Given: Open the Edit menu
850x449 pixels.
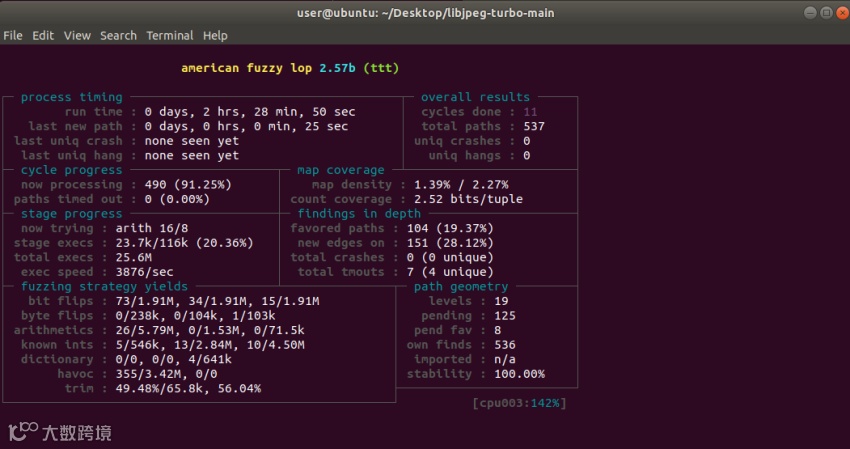Looking at the screenshot, I should pos(43,36).
